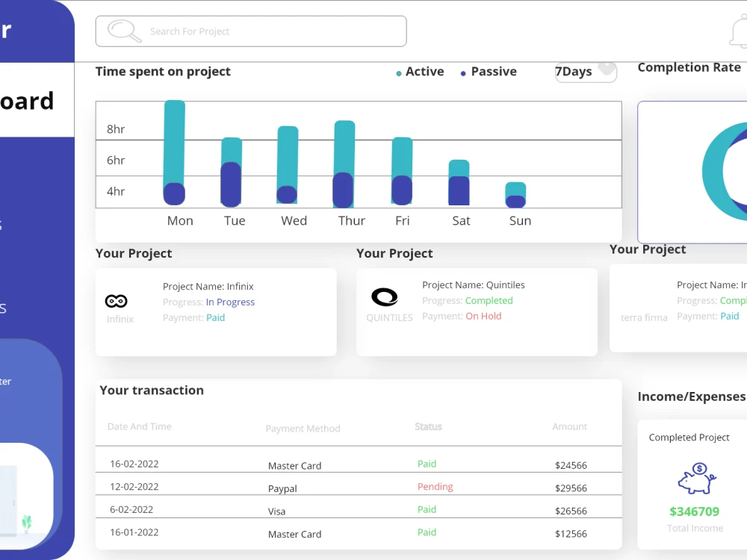Click Infinix Paid payment text

[215, 317]
